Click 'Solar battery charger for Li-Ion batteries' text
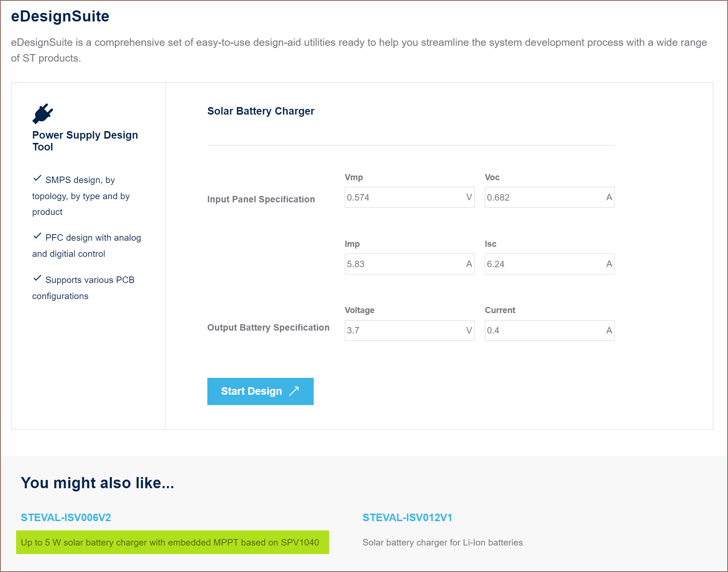728x572 pixels. 443,542
